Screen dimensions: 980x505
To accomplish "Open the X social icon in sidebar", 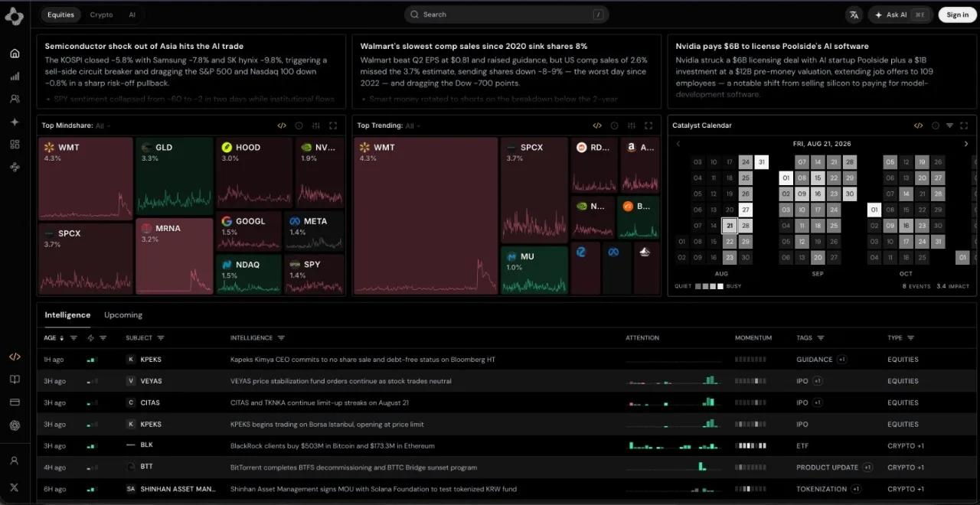I will pos(15,487).
